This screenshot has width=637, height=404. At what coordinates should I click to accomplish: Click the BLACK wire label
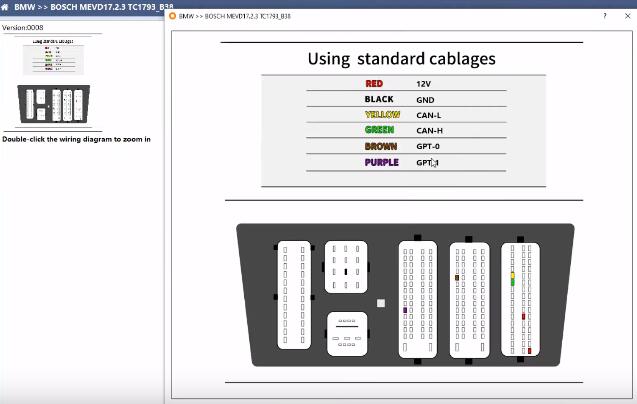tap(379, 99)
